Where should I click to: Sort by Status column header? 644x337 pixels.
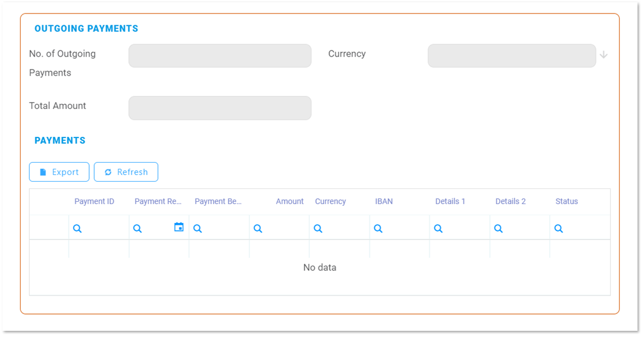(567, 201)
